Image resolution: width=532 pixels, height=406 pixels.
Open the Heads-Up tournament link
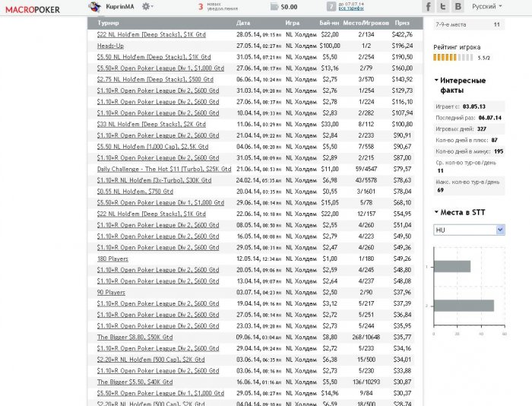(110, 46)
